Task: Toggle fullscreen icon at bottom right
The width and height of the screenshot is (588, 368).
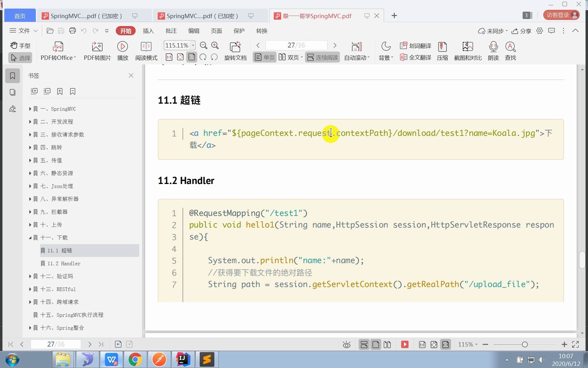Action: pyautogui.click(x=575, y=344)
